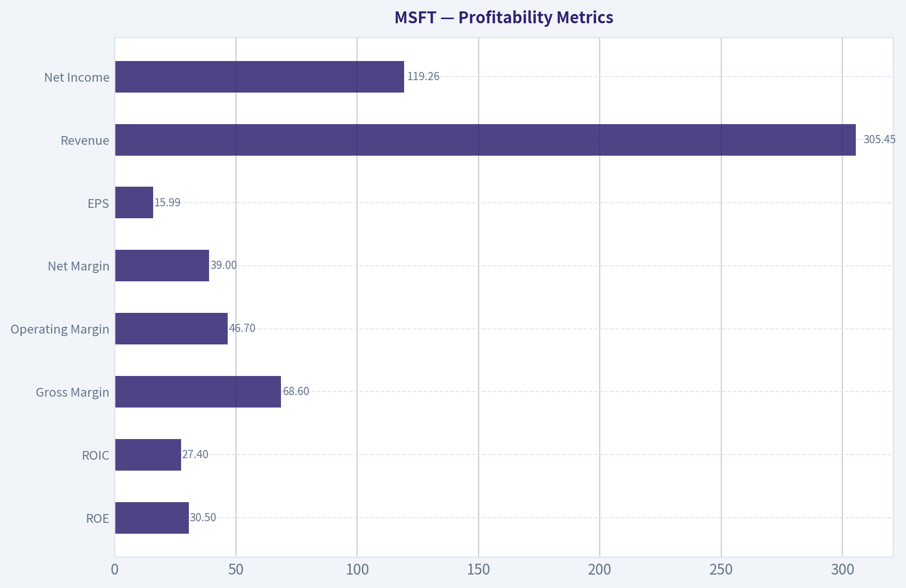Click the 30.50 value label
Viewport: 906px width, 588px height.
coord(203,518)
